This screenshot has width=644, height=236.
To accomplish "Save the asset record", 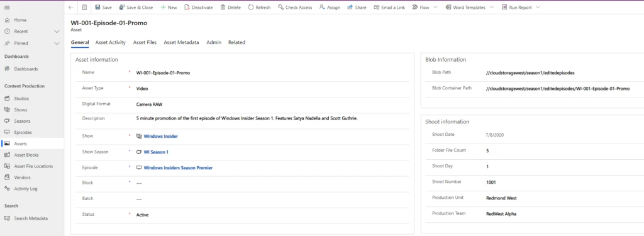I will coord(103,8).
